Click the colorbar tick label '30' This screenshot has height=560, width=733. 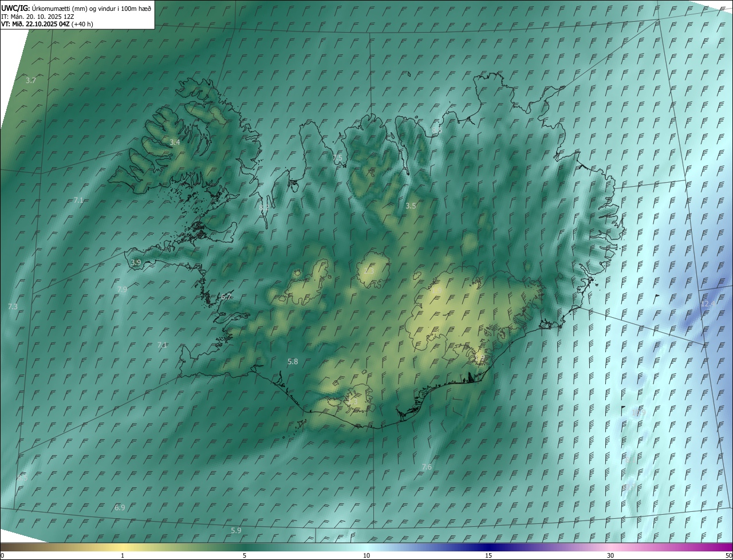coord(610,555)
